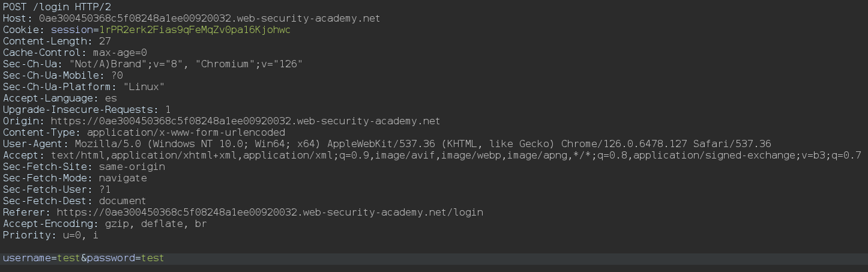The height and width of the screenshot is (272, 868).
Task: Click the Priority header line
Action: coord(50,235)
